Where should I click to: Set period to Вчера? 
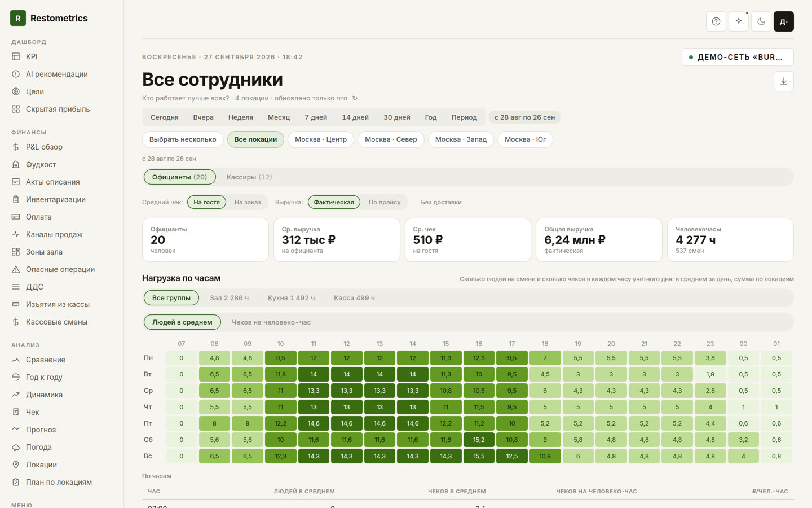click(203, 117)
